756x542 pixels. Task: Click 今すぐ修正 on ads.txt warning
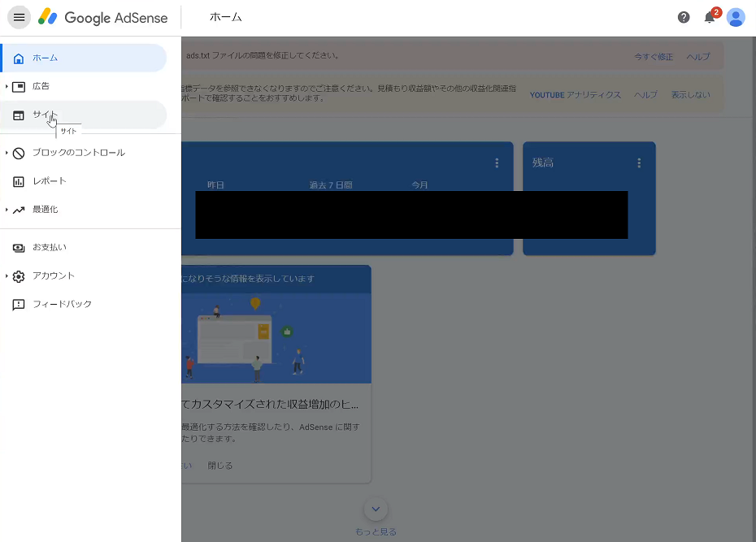tap(654, 57)
